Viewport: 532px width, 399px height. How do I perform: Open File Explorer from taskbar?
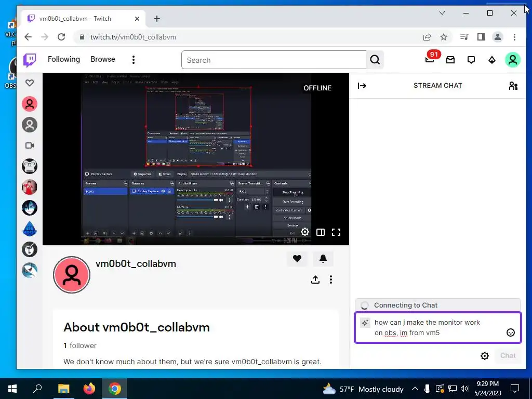click(63, 389)
